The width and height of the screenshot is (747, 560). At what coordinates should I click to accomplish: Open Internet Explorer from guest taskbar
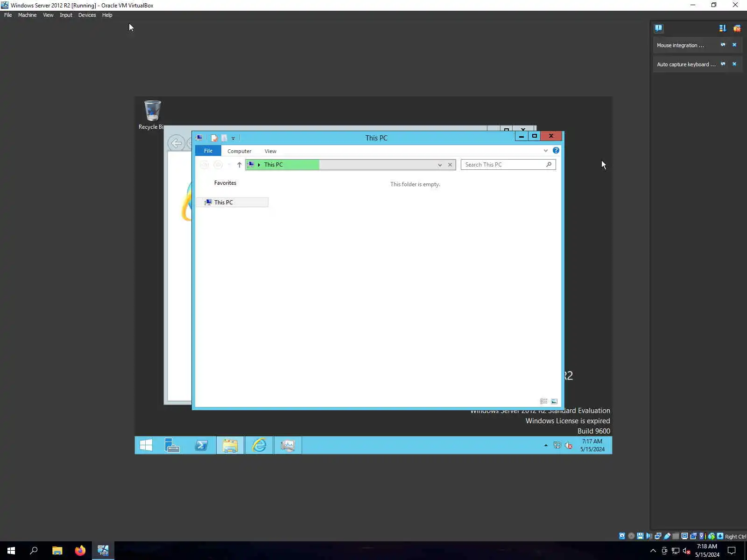[259, 445]
